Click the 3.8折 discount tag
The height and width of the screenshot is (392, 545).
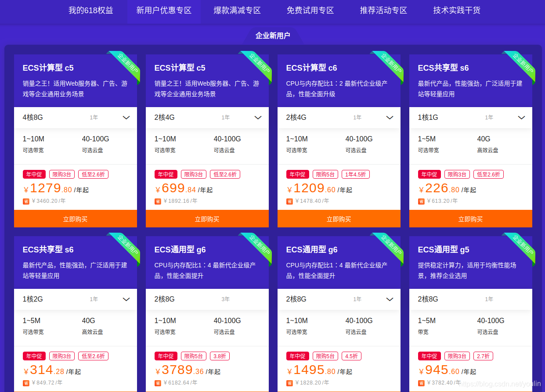[220, 356]
